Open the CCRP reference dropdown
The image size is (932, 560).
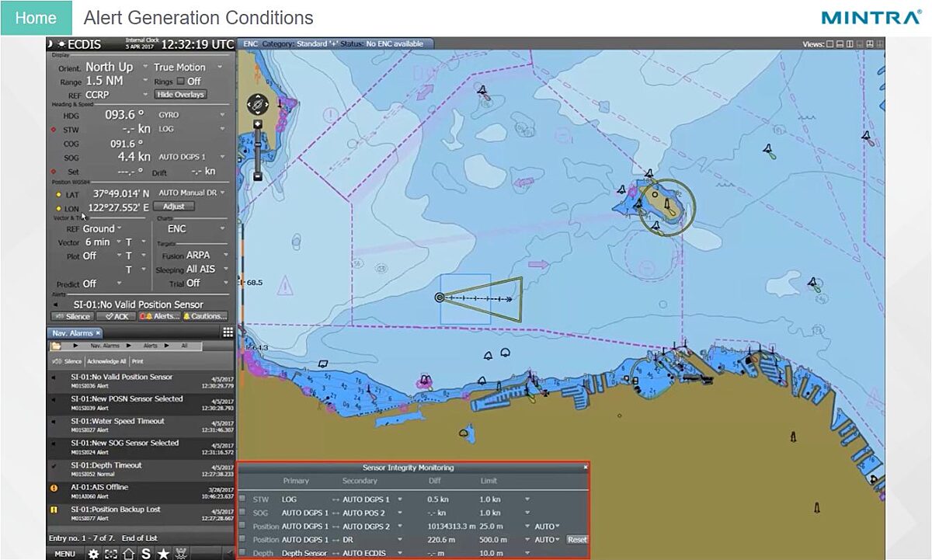pos(144,95)
